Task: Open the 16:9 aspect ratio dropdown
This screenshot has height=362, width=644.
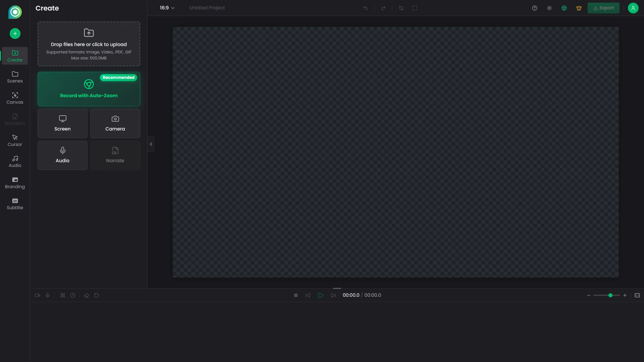Action: 167,8
